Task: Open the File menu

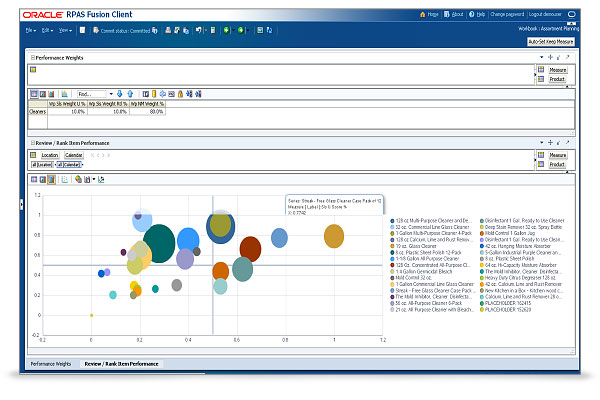Action: (31, 30)
